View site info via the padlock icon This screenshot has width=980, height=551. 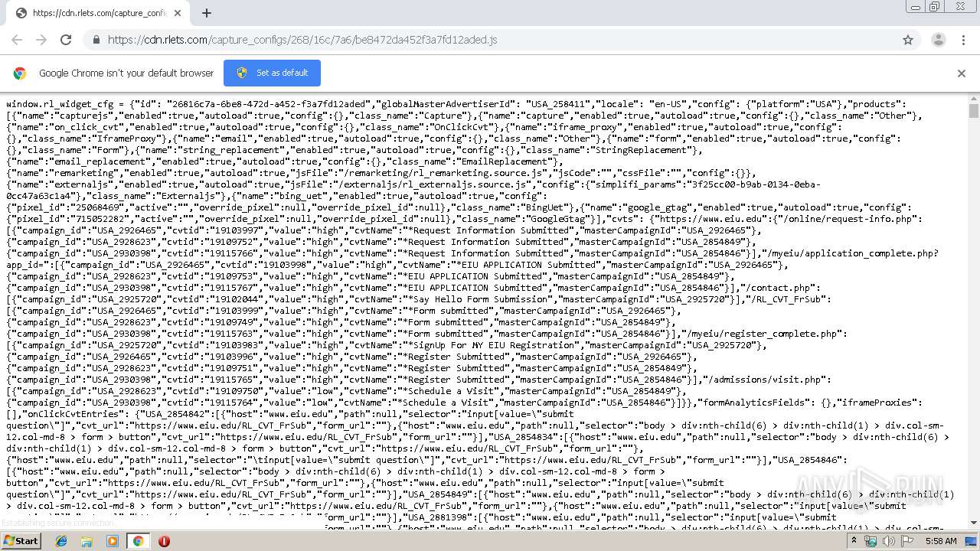96,40
